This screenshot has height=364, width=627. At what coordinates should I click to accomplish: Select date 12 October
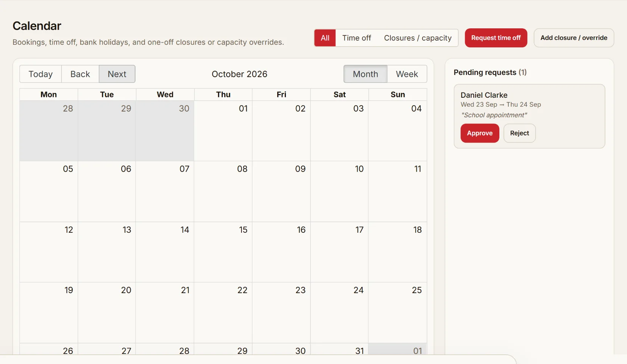pos(69,230)
